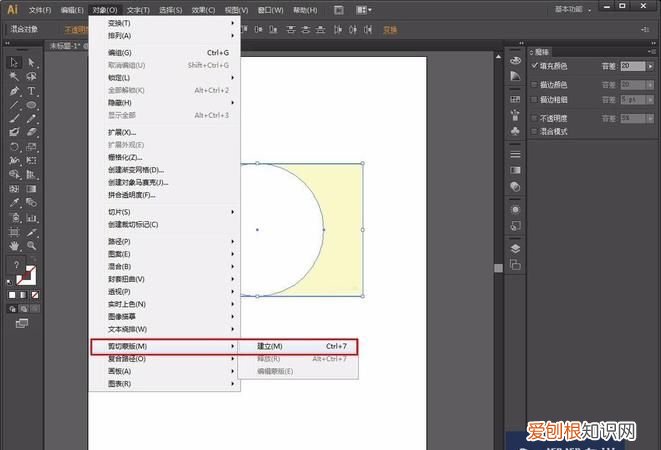This screenshot has height=450, width=661.
Task: Pick the Line Segment tool
Action: coord(14,105)
